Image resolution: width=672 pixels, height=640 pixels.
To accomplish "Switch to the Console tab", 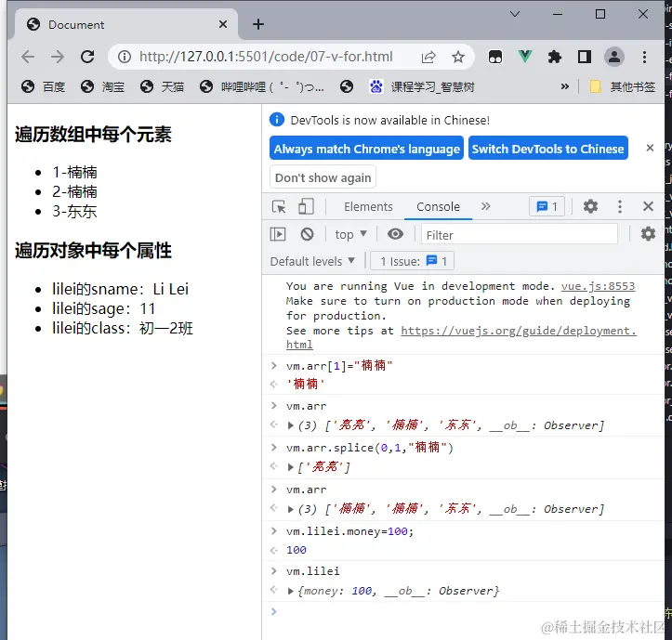I will click(438, 207).
